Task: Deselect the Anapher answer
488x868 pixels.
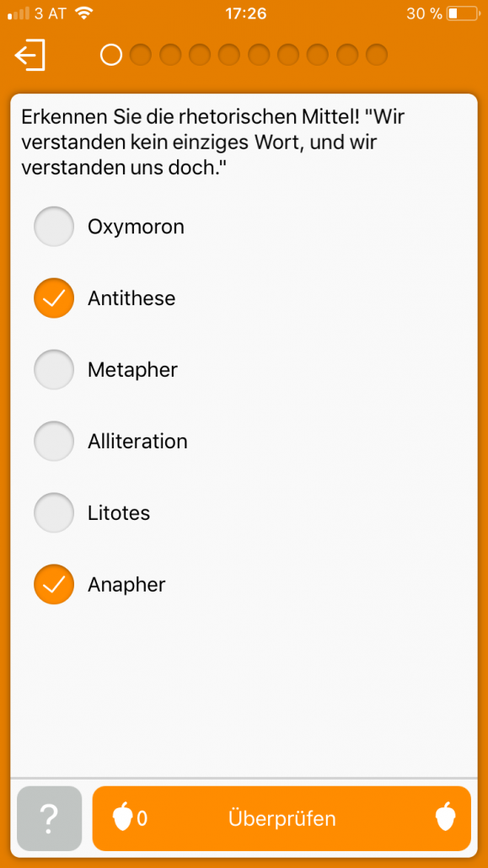Action: pyautogui.click(x=53, y=584)
